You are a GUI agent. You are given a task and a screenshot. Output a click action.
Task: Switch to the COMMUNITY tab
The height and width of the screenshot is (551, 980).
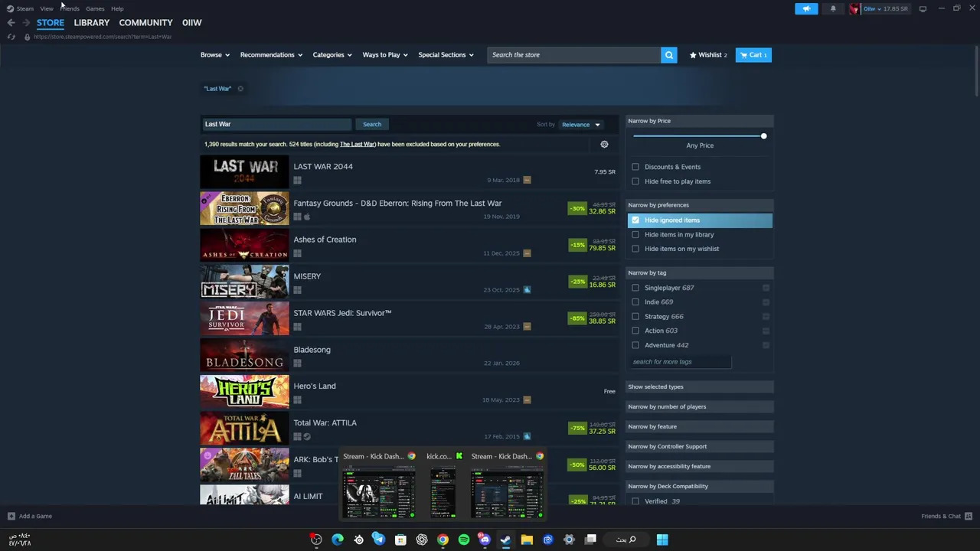point(145,23)
